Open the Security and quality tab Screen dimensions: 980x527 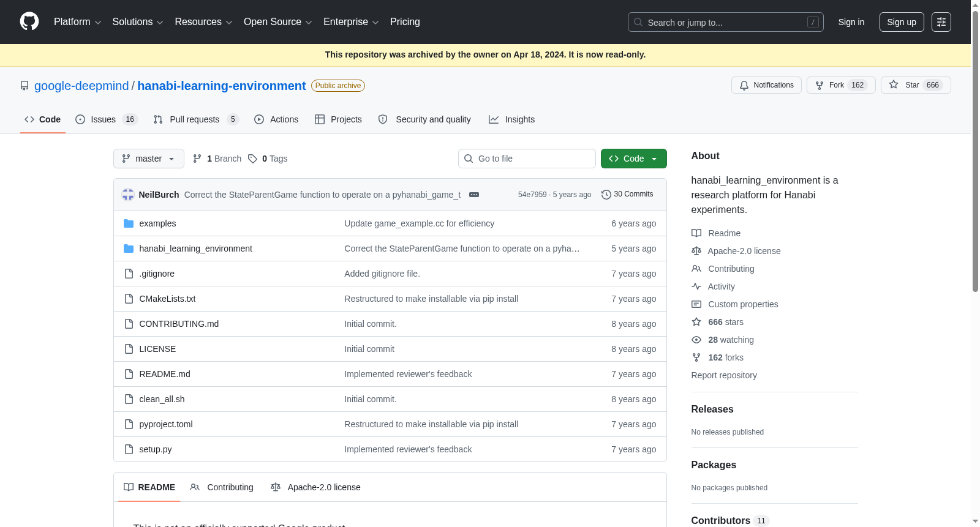pyautogui.click(x=424, y=119)
